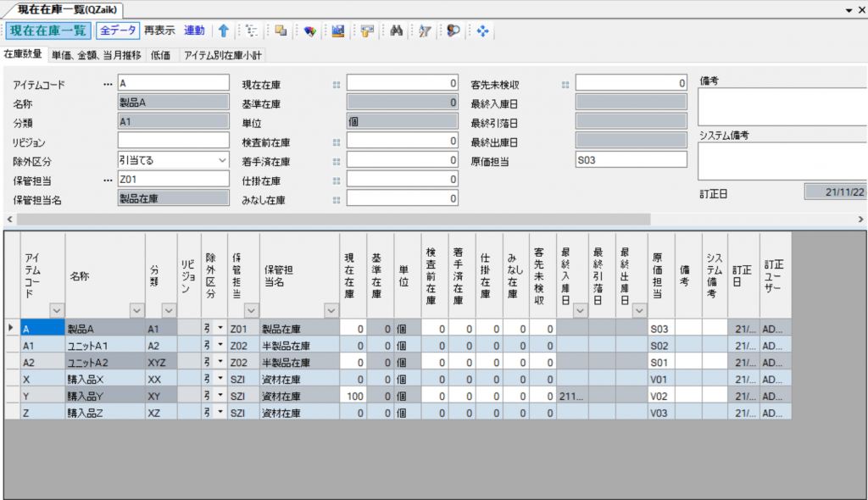Open the 最終出庫日 column filter dropdown
This screenshot has width=868, height=500.
[x=639, y=311]
